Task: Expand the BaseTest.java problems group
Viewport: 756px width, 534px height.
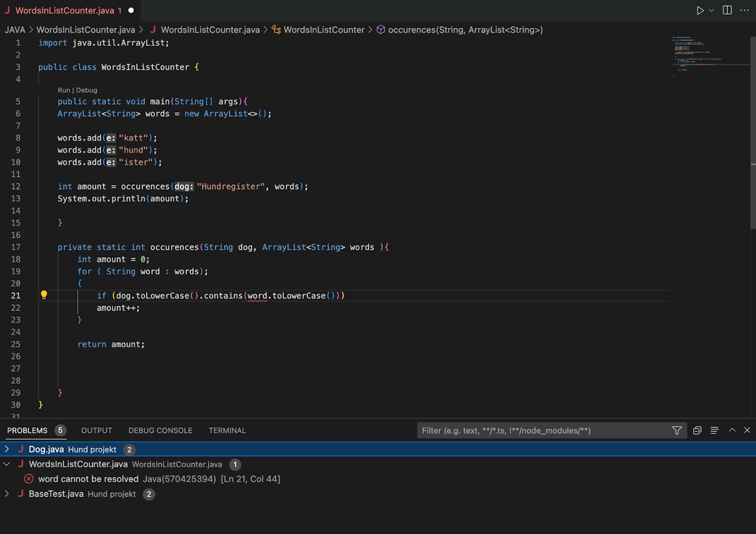Action: [7, 494]
